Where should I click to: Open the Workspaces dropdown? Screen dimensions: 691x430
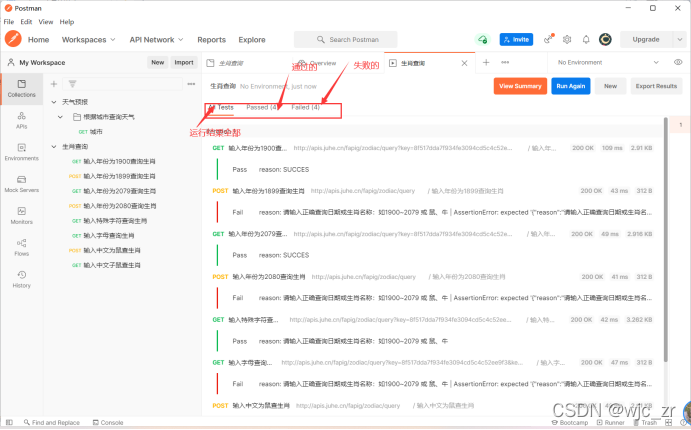[x=89, y=40]
